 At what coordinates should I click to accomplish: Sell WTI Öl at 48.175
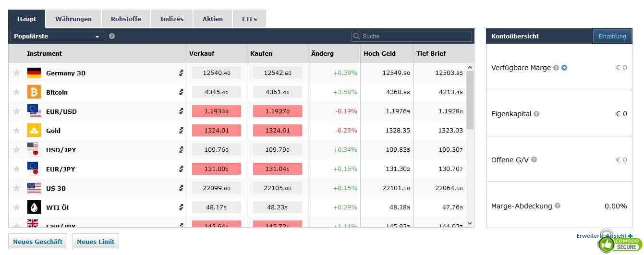click(217, 207)
